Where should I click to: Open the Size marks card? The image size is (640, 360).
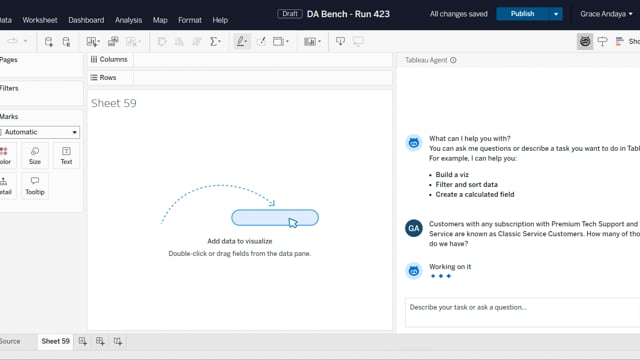click(35, 156)
